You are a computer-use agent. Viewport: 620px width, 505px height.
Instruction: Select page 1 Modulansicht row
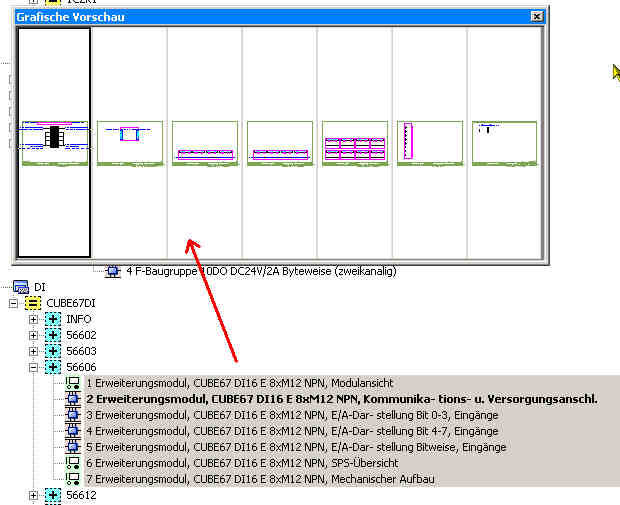[240, 383]
